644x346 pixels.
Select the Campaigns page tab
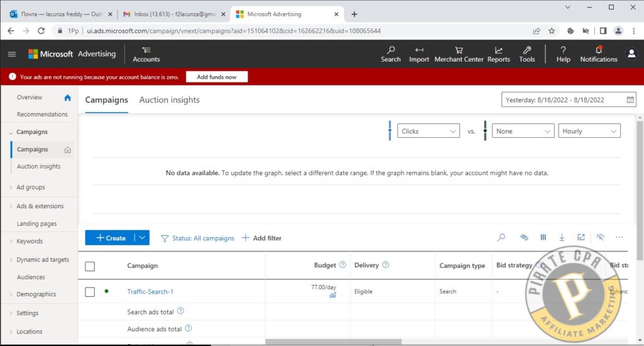[x=106, y=100]
